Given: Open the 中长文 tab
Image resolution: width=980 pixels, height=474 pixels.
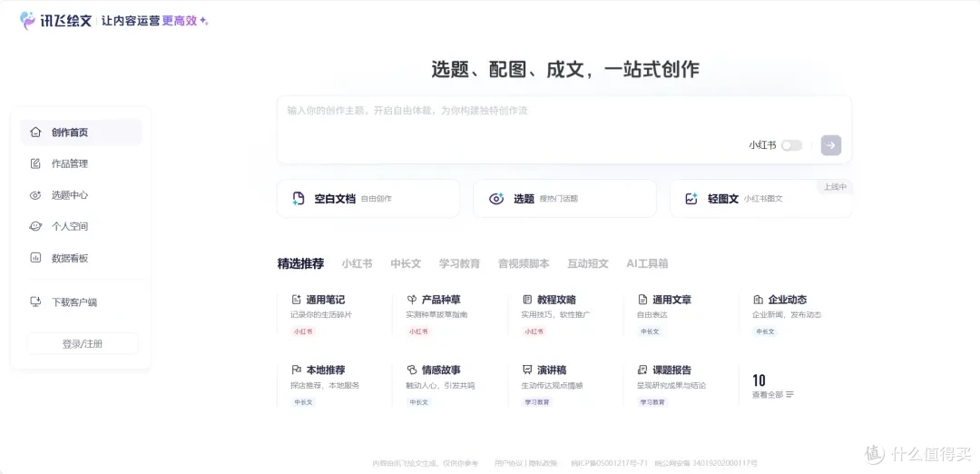Looking at the screenshot, I should [406, 263].
